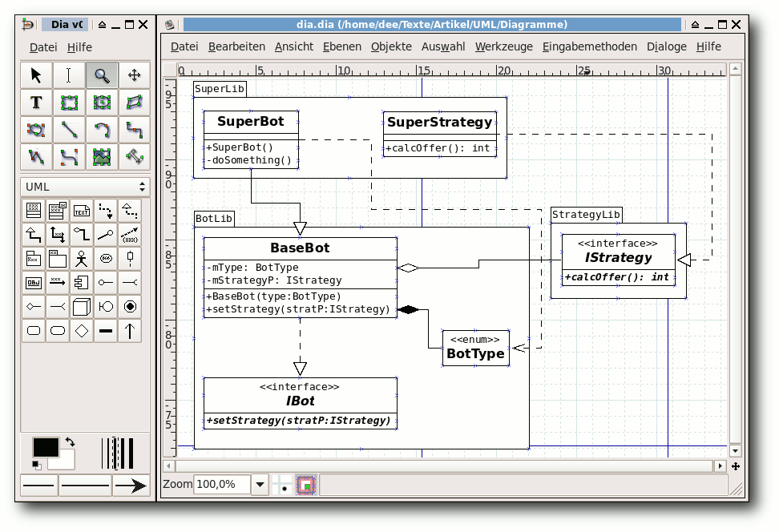Viewport: 779px width, 532px height.
Task: Open the UML sheet selector dropdown
Action: pos(85,187)
